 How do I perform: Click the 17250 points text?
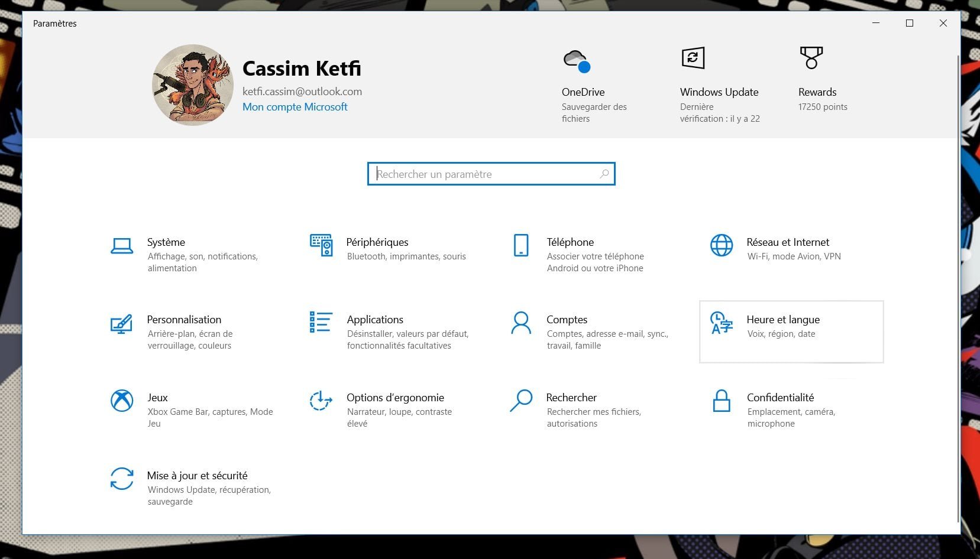click(x=823, y=107)
